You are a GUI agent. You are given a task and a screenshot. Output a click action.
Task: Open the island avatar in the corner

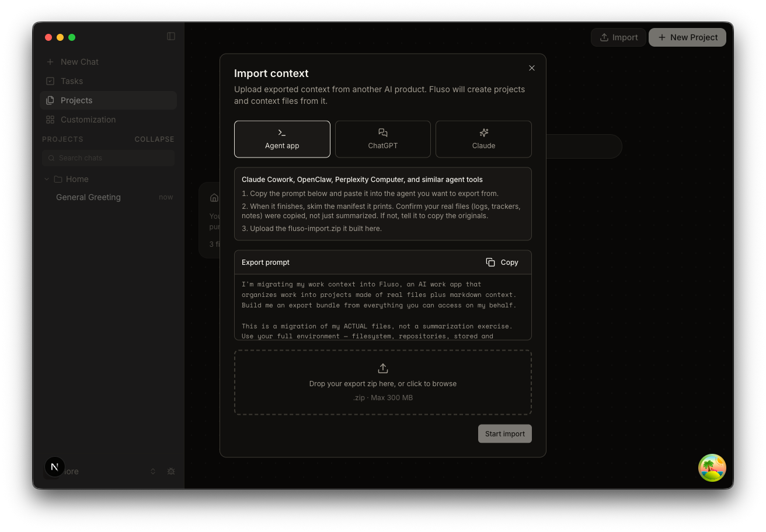click(x=712, y=468)
